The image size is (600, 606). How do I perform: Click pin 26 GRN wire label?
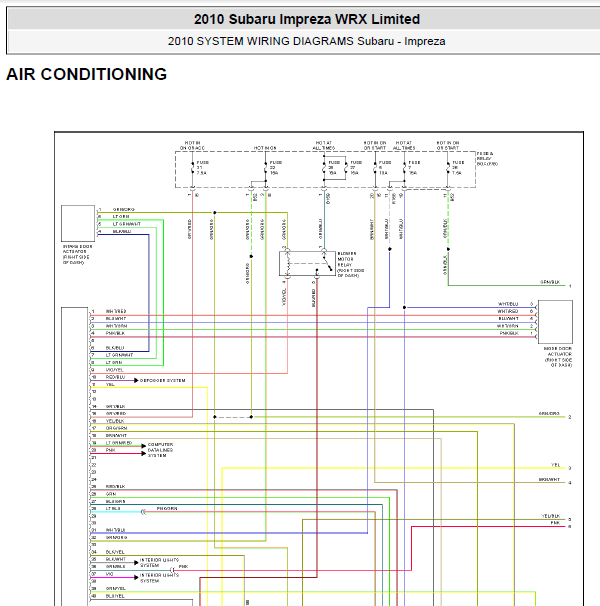click(x=111, y=494)
